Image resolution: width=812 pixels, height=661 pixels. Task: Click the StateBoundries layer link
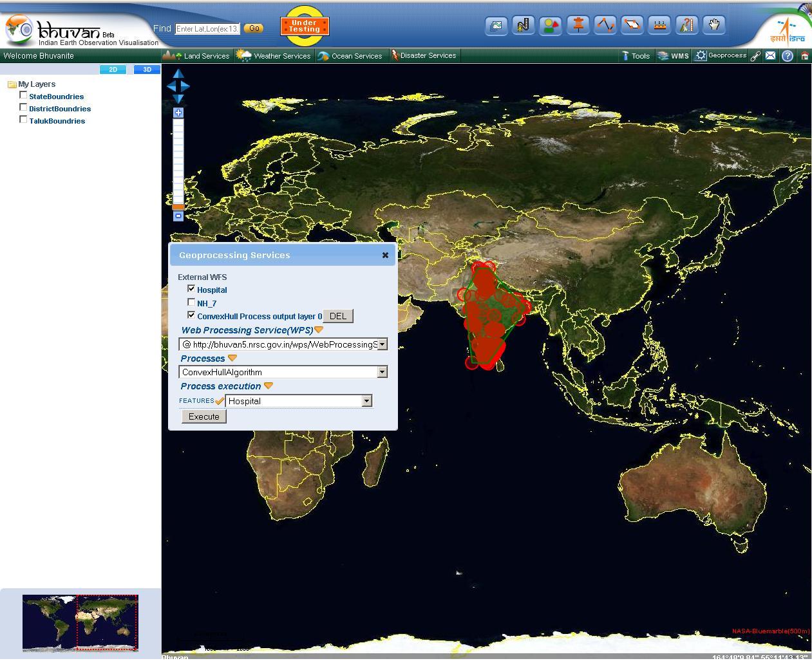[x=57, y=97]
